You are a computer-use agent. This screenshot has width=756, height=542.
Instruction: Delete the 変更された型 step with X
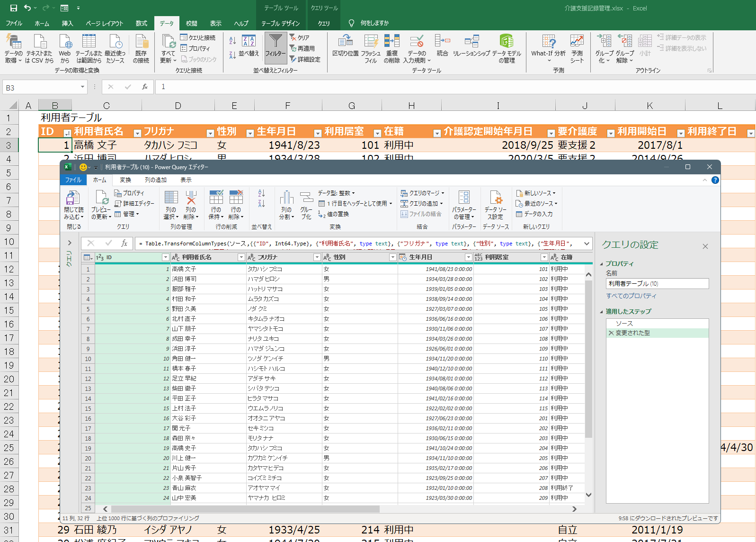coord(611,333)
